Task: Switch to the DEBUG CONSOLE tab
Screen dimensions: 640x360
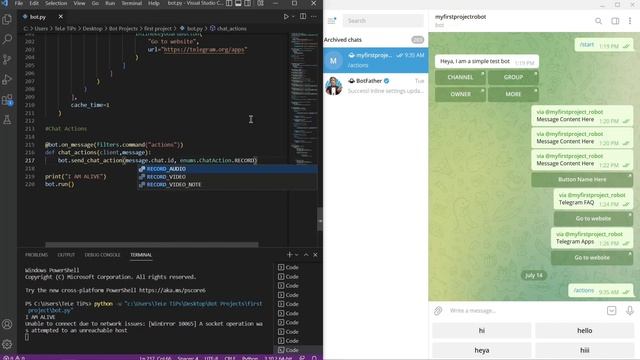Action: coord(102,255)
